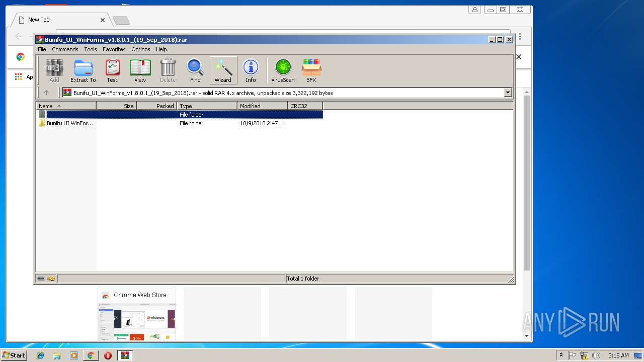Open Opera taskbar icon
The image size is (644, 362).
pyautogui.click(x=108, y=355)
